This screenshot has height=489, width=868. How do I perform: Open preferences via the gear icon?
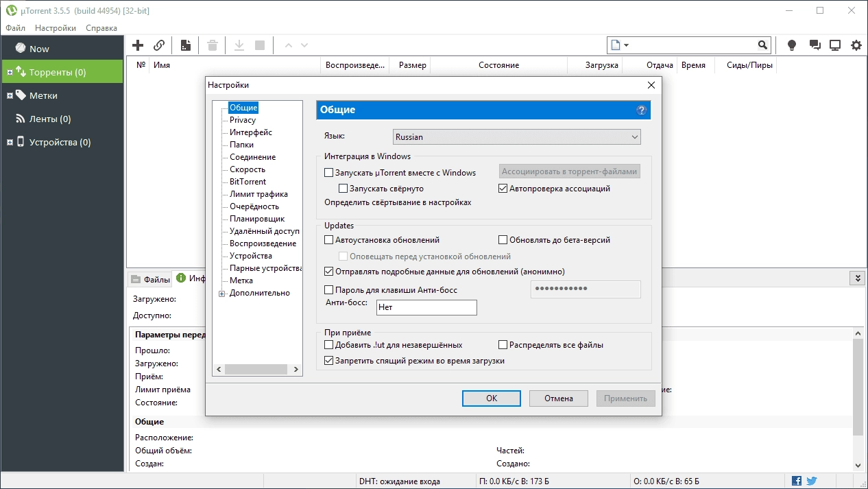[856, 45]
